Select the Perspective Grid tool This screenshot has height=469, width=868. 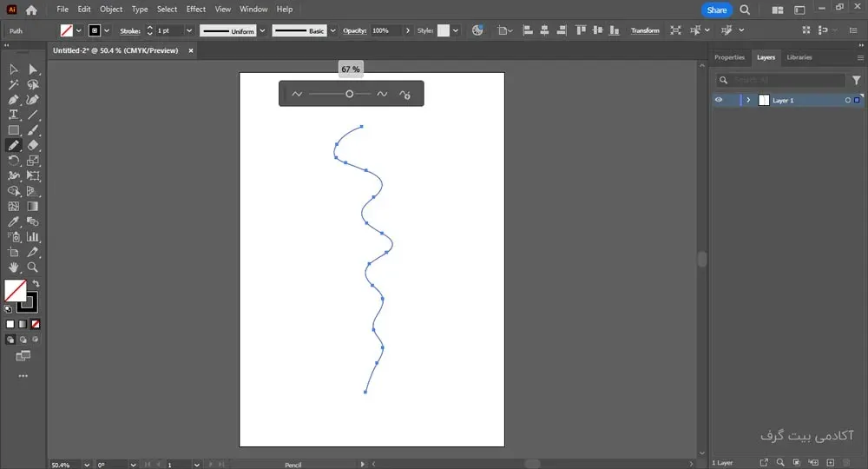(33, 191)
